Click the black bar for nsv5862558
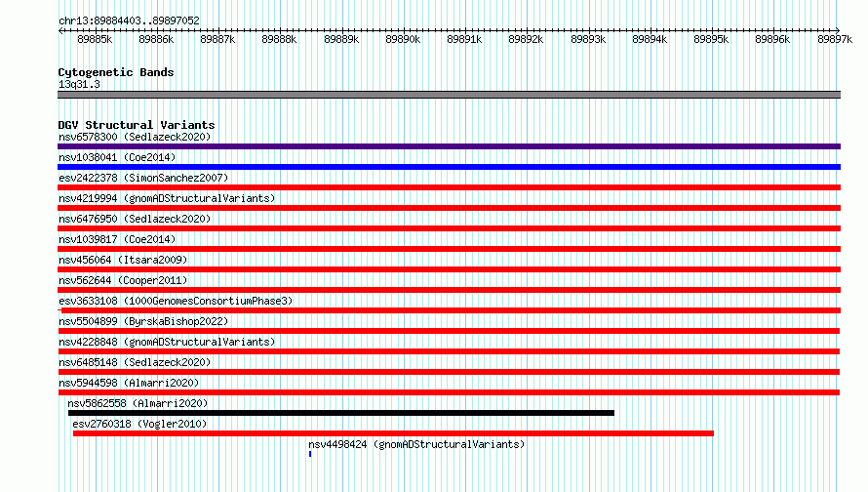868x492 pixels. pos(341,413)
